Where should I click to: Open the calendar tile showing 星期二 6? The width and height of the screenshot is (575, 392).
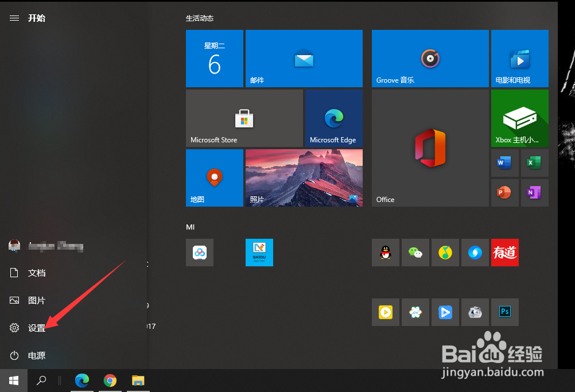pyautogui.click(x=215, y=59)
